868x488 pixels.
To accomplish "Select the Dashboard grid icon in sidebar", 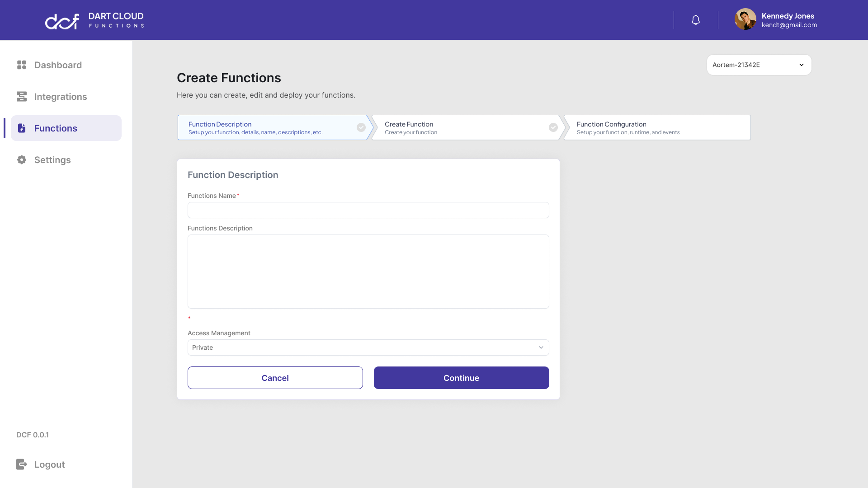I will [21, 65].
